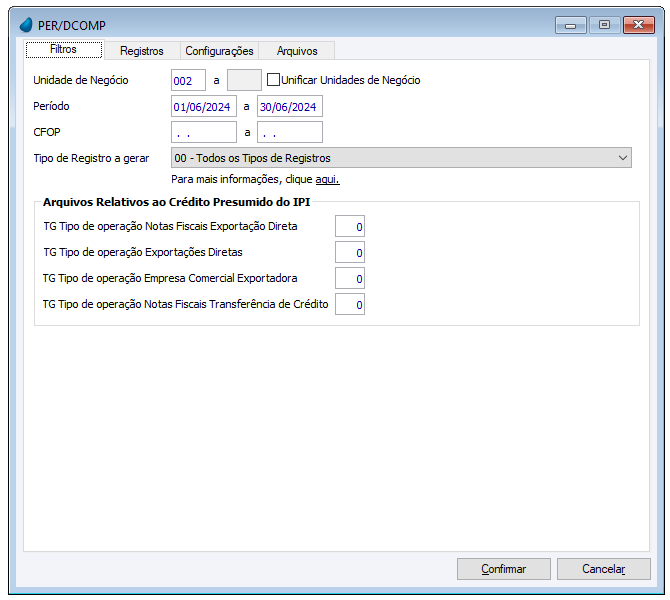
Task: Switch to the Arquivos tab
Action: (x=297, y=51)
